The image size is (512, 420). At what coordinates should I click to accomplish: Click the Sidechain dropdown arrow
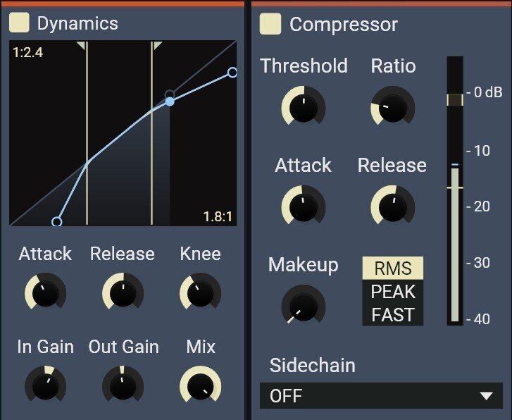coord(486,396)
